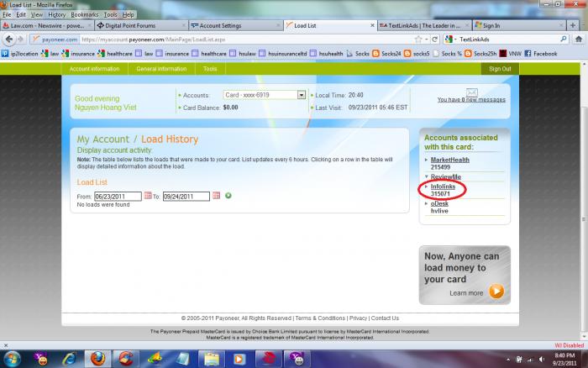Open Windows Explorer folder in taskbar
This screenshot has height=368, width=588.
coord(212,359)
